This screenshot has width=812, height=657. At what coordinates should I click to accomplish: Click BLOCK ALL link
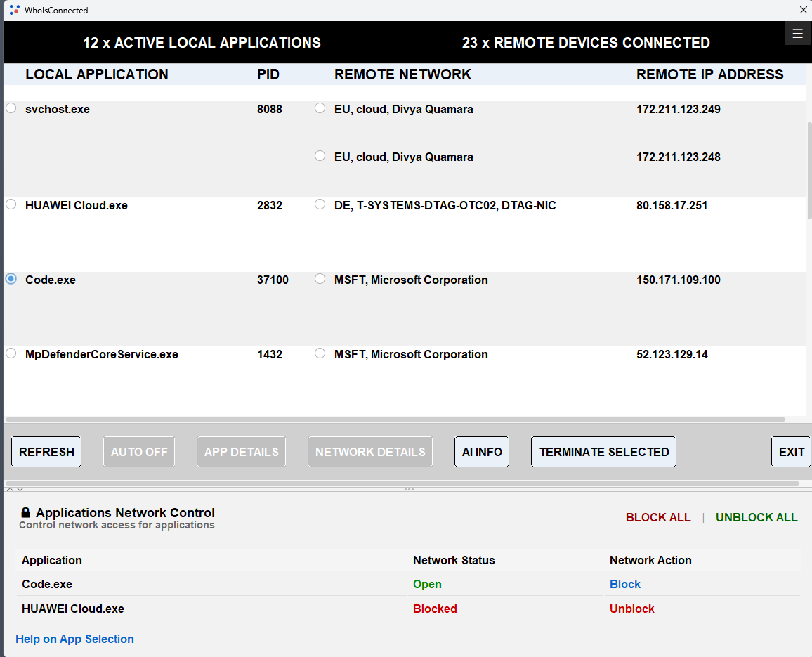pyautogui.click(x=658, y=518)
